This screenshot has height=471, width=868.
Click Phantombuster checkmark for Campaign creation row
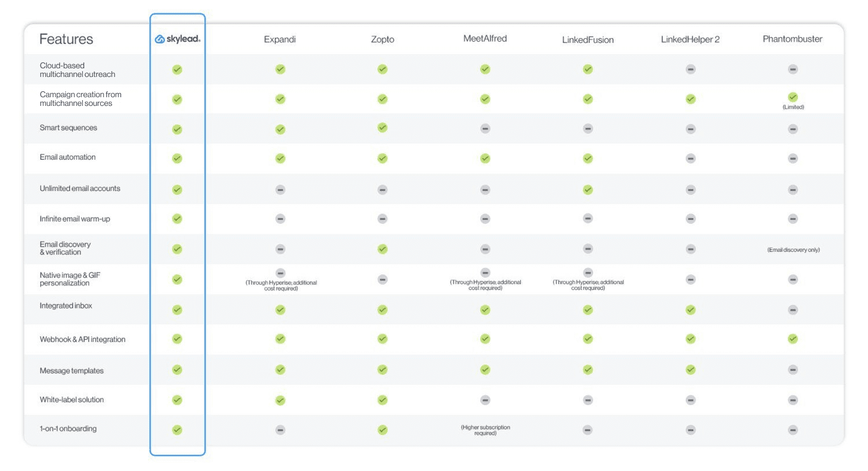click(x=793, y=97)
